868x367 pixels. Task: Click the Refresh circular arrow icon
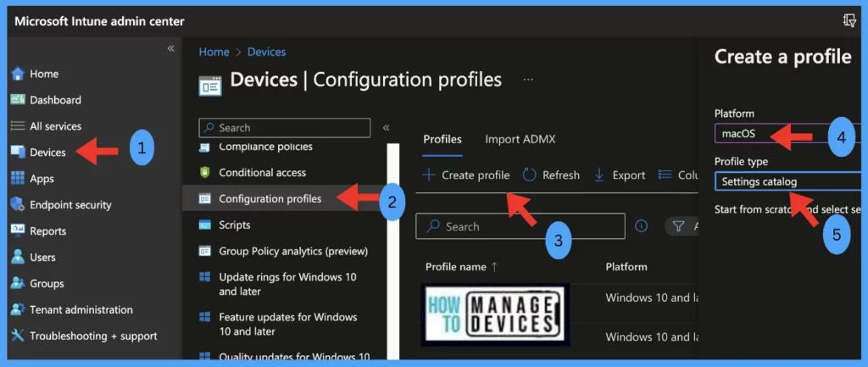(x=529, y=175)
